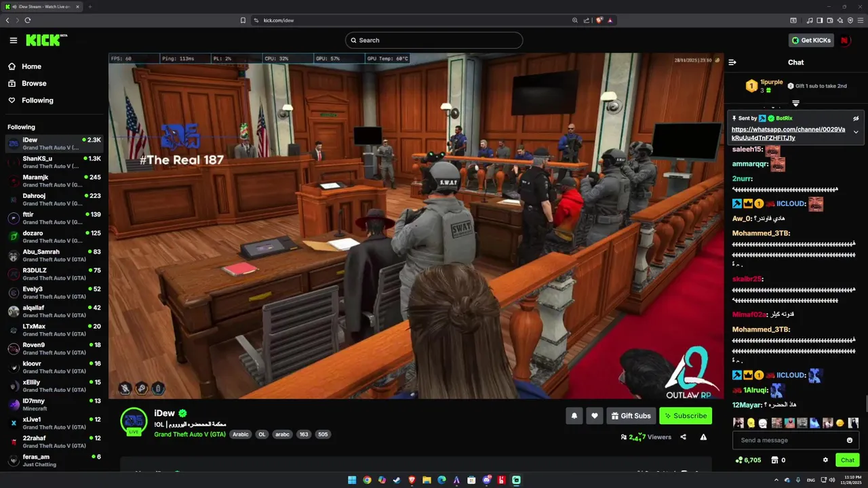868x488 pixels.
Task: Open a new browser tab
Action: coord(90,7)
